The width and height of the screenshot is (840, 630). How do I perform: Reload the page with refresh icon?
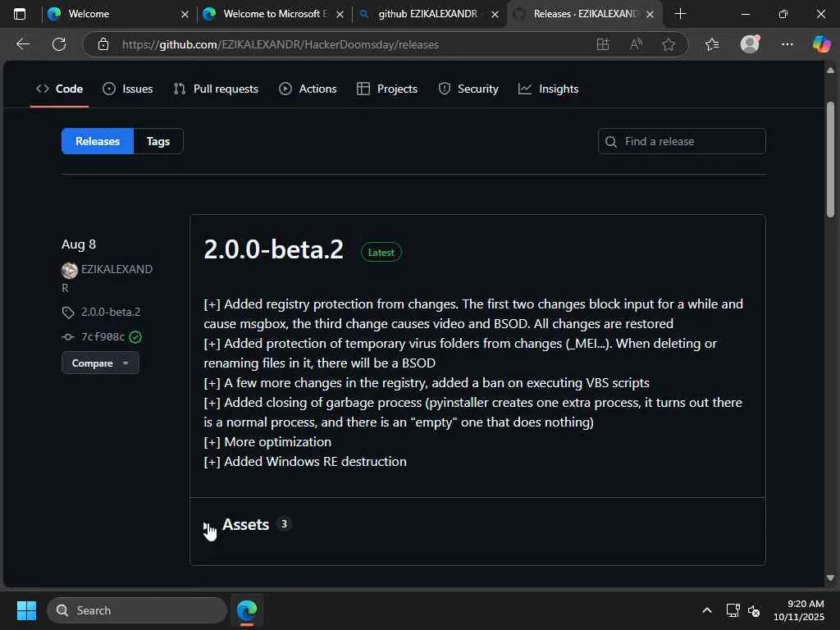tap(59, 44)
